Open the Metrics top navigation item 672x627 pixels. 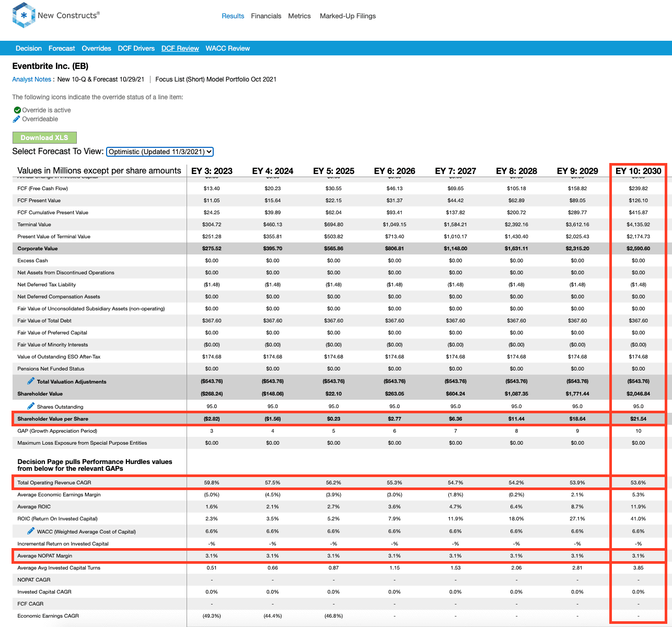click(x=299, y=16)
